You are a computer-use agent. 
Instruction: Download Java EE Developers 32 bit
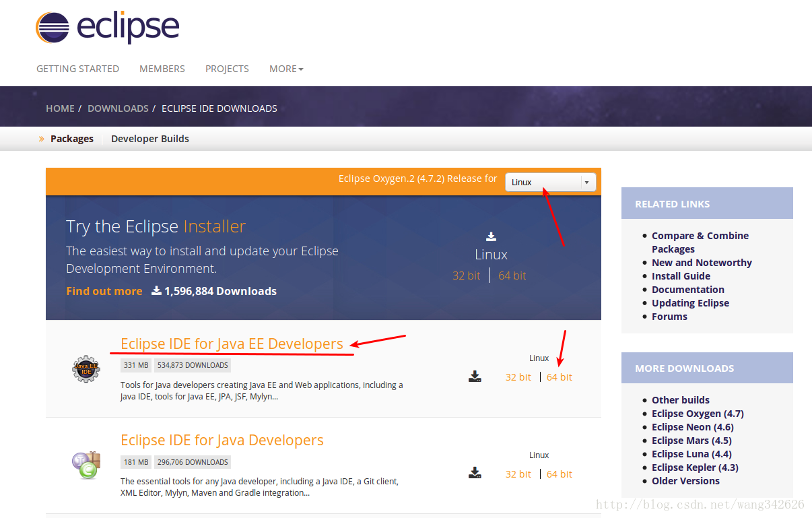coord(518,377)
